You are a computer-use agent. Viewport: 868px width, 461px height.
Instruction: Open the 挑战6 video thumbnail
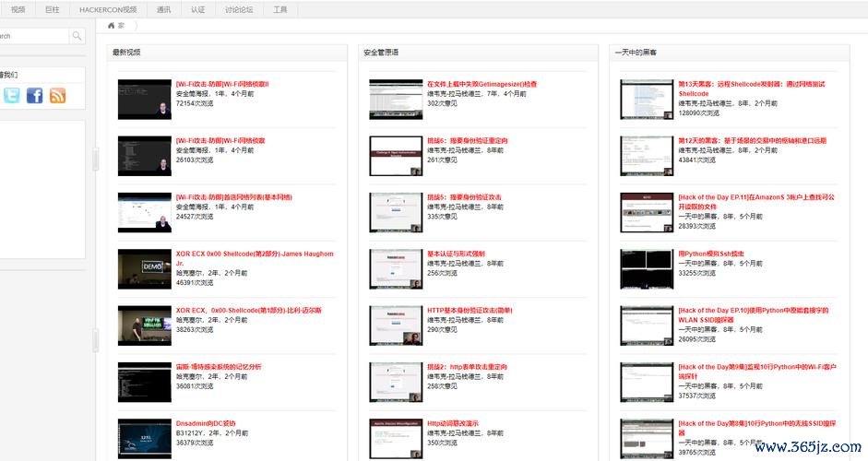[396, 156]
